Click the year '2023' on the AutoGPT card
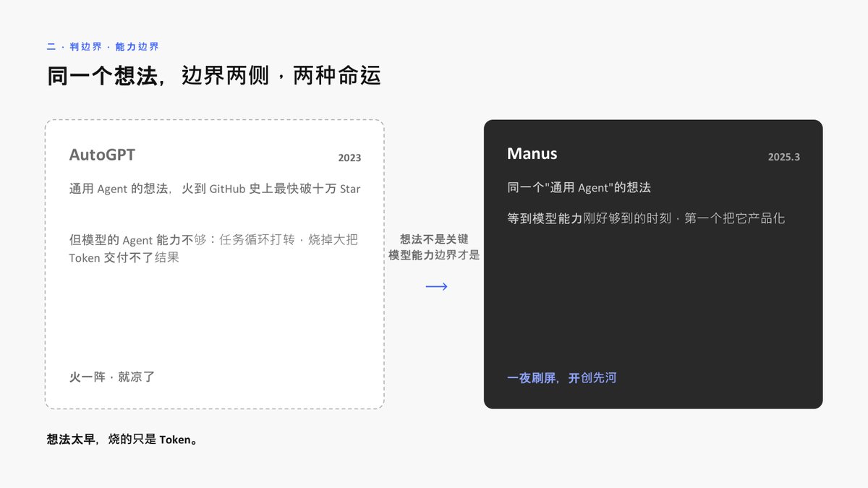Screen dimensions: 868x488 pos(349,158)
